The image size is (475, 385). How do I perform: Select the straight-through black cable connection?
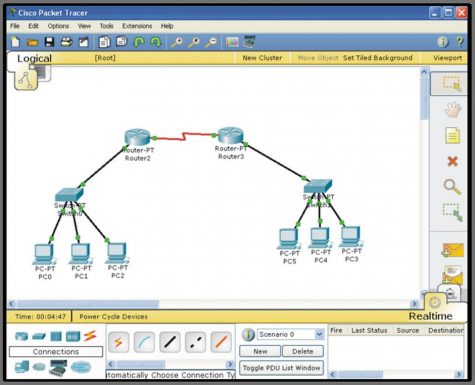(x=170, y=342)
